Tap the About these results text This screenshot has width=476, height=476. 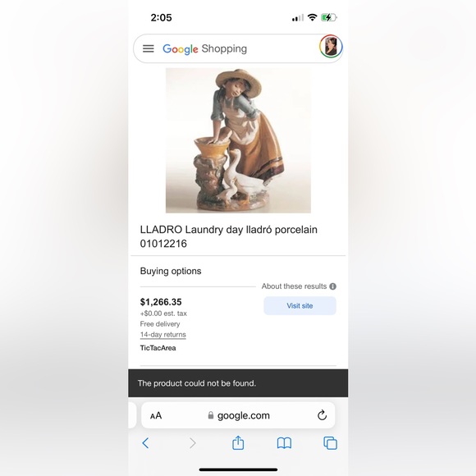coord(294,286)
